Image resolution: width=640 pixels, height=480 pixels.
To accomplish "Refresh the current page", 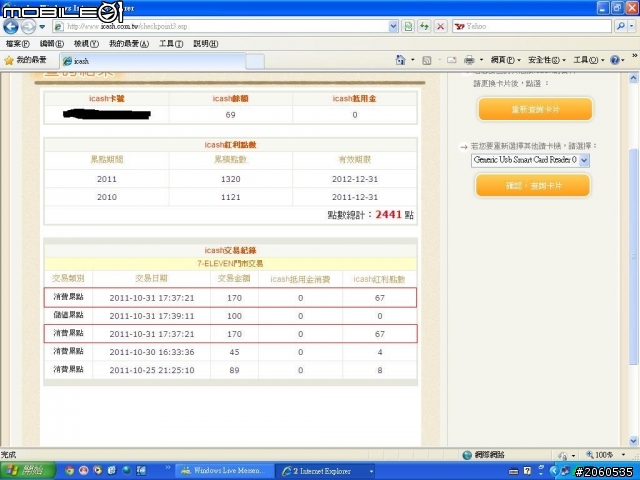I will pos(424,27).
